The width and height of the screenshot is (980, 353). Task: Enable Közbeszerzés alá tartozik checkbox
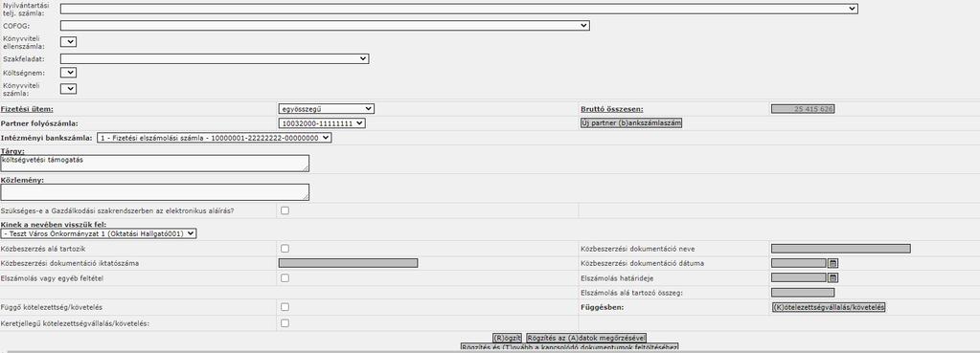click(x=285, y=249)
